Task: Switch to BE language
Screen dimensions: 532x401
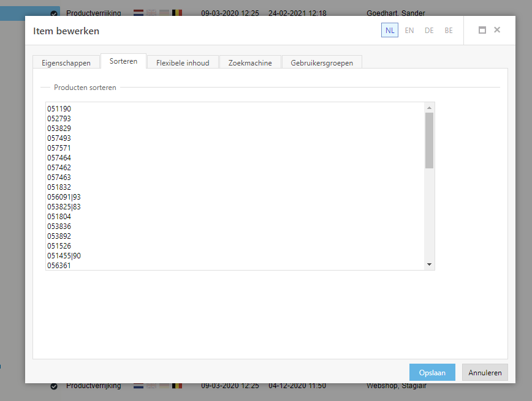Action: tap(449, 30)
